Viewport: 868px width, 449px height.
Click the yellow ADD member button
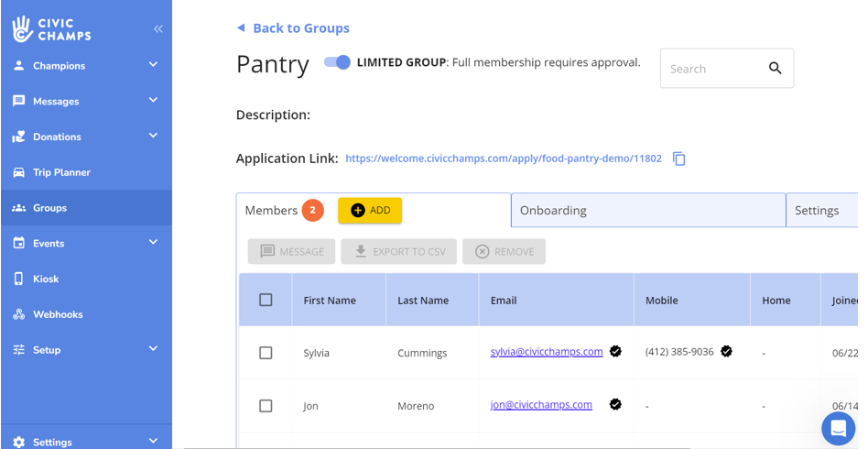[370, 211]
